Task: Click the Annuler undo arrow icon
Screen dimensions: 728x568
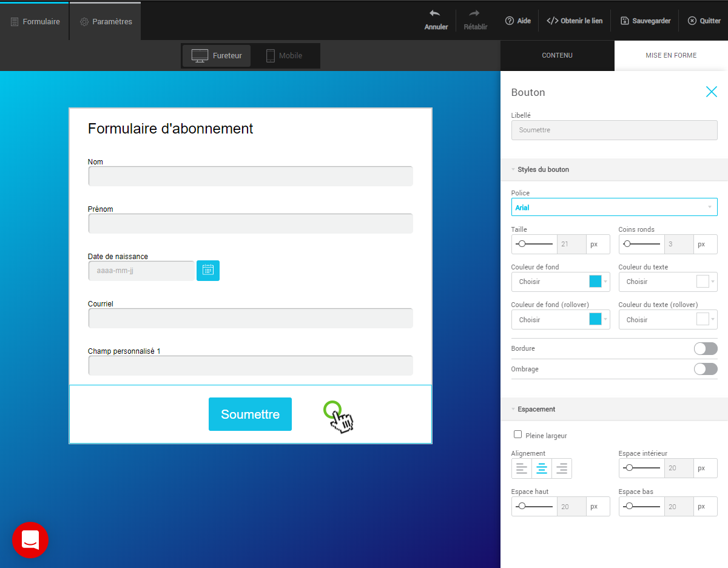Action: coord(435,13)
